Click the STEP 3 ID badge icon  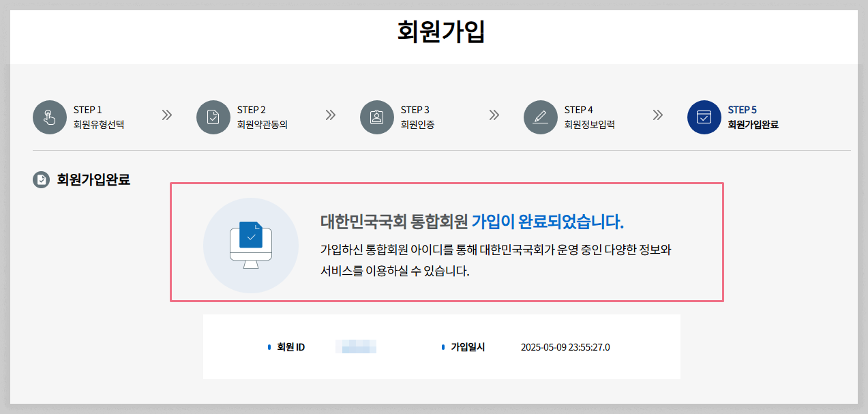coord(377,117)
